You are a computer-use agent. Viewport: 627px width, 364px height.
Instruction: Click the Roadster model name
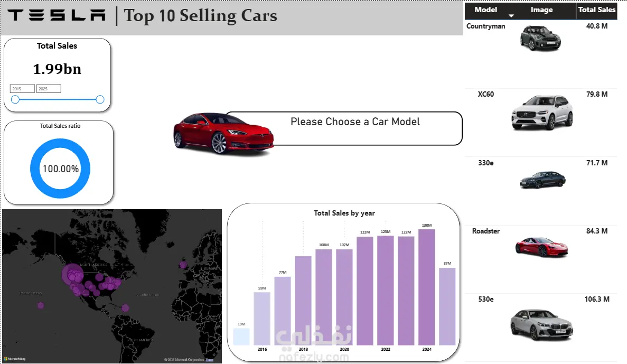tap(486, 231)
